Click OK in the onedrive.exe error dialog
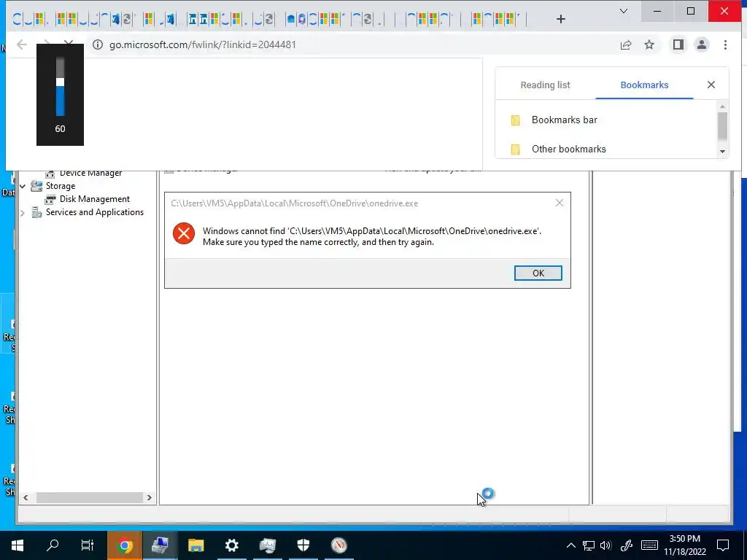 (538, 273)
